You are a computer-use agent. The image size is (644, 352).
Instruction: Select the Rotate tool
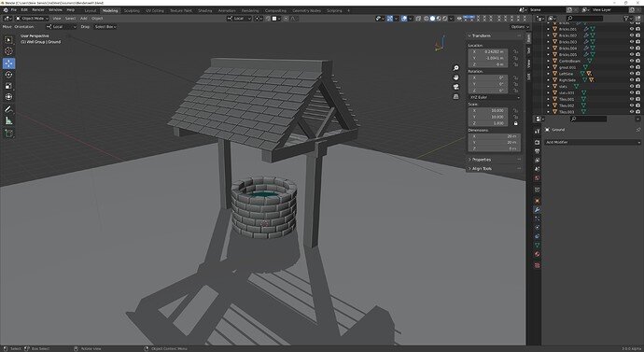tap(8, 75)
